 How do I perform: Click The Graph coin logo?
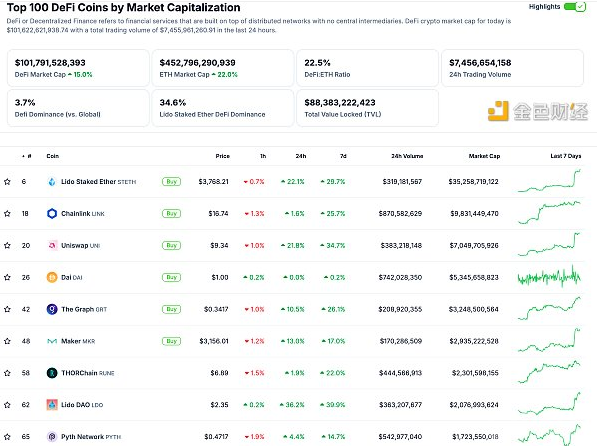pyautogui.click(x=52, y=309)
